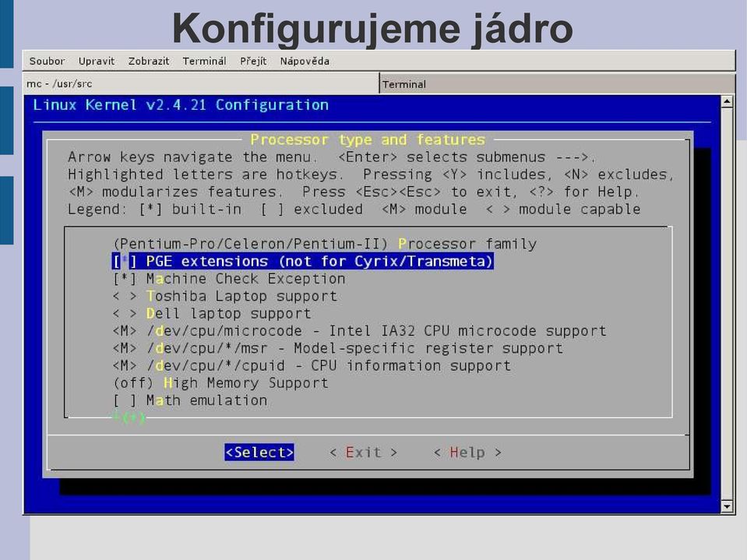Switch to the Terminal tab
Viewport: 747px width, 560px height.
558,84
